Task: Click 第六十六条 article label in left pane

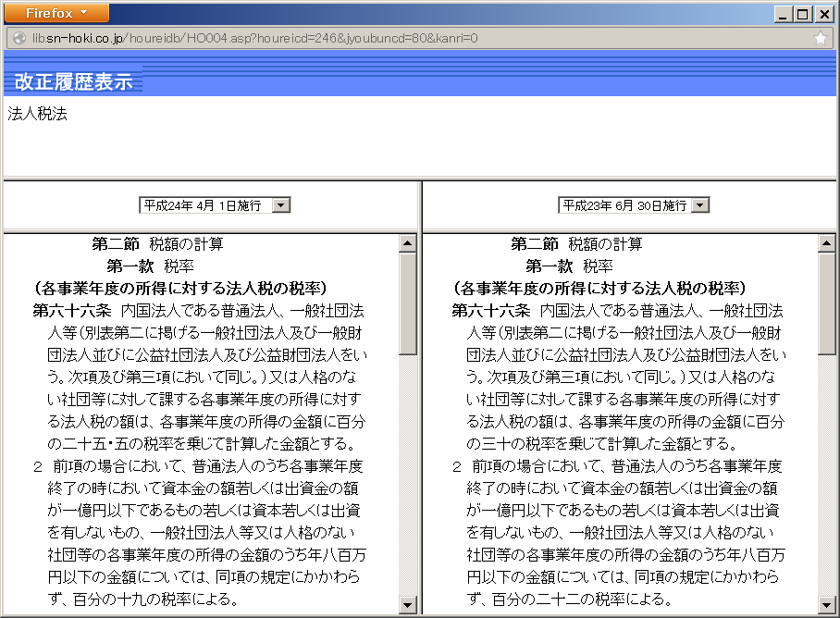Action: (72, 311)
